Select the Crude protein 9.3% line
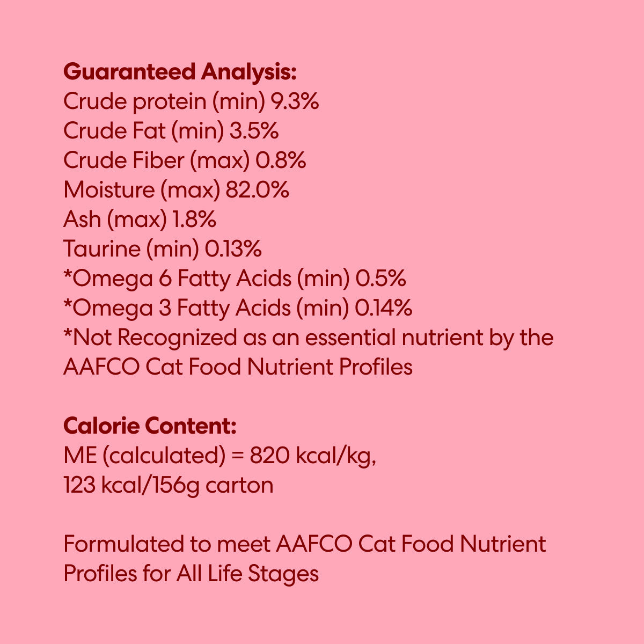The image size is (644, 644). pos(191,102)
